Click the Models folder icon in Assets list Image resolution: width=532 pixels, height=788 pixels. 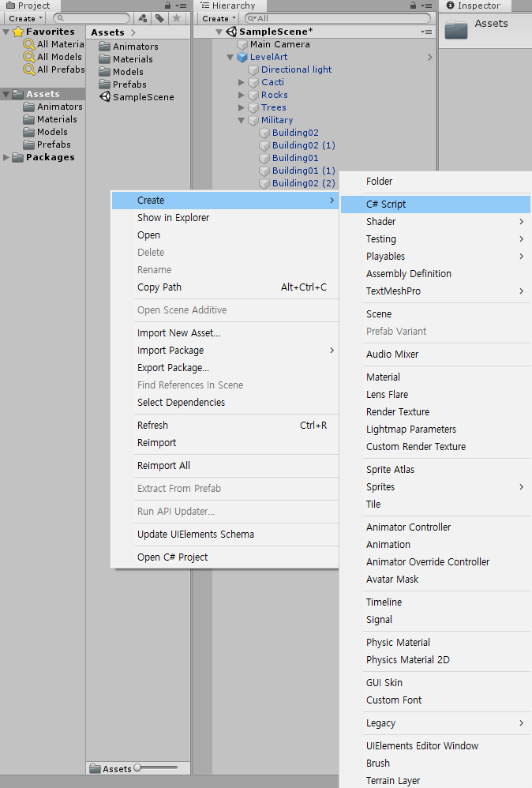[104, 71]
